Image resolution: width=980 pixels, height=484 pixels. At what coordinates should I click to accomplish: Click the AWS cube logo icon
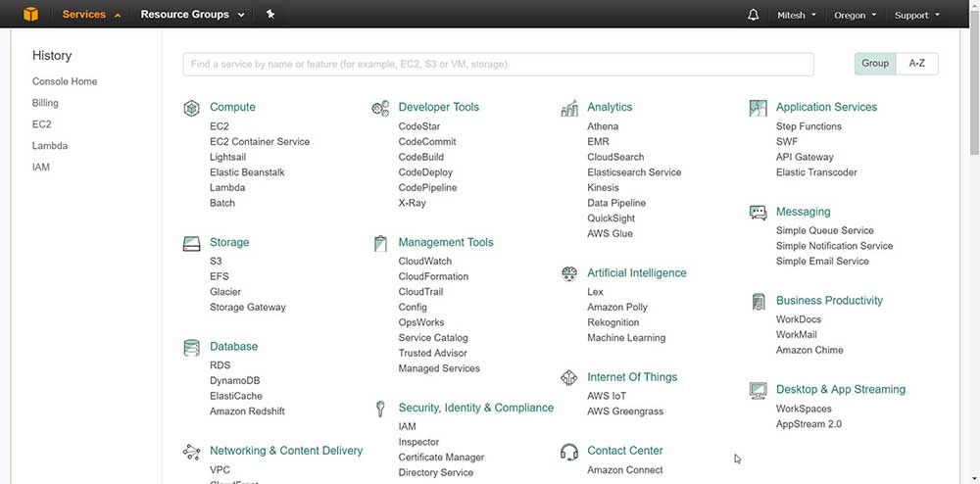click(x=30, y=15)
